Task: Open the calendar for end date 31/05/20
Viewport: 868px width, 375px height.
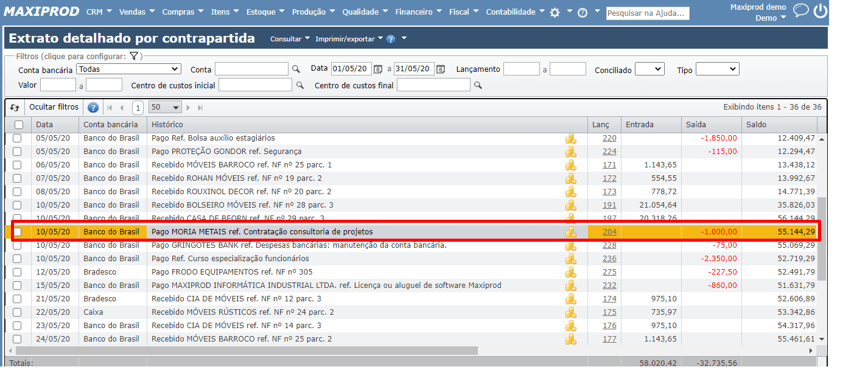Action: (441, 69)
